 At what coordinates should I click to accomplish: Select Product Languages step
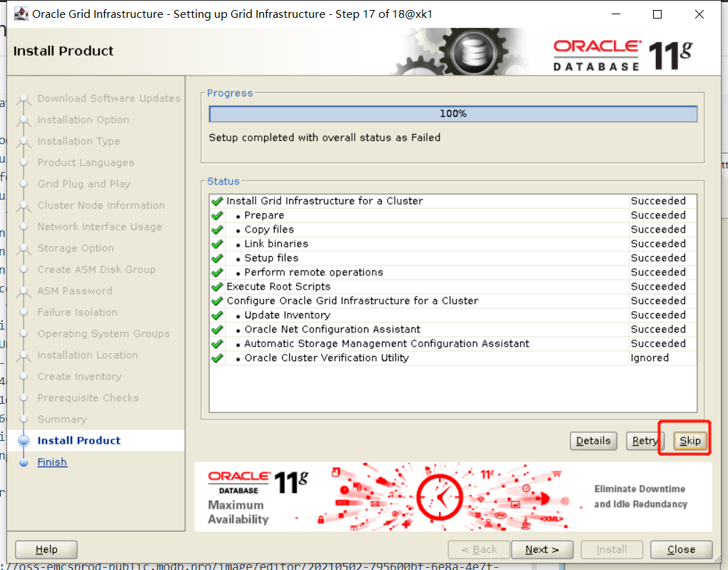pyautogui.click(x=86, y=163)
